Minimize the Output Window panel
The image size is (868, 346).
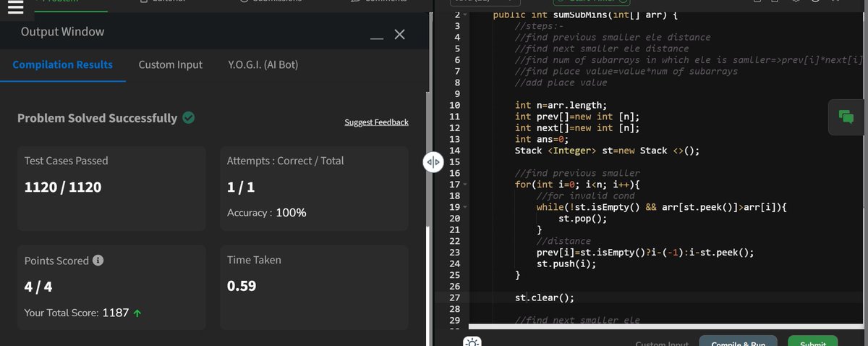[x=377, y=38]
